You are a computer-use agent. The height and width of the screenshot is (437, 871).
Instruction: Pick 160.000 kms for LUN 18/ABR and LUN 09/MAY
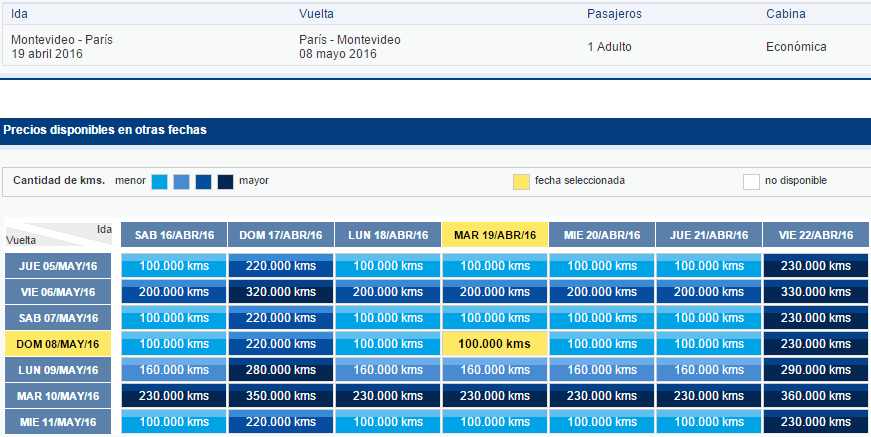(388, 370)
